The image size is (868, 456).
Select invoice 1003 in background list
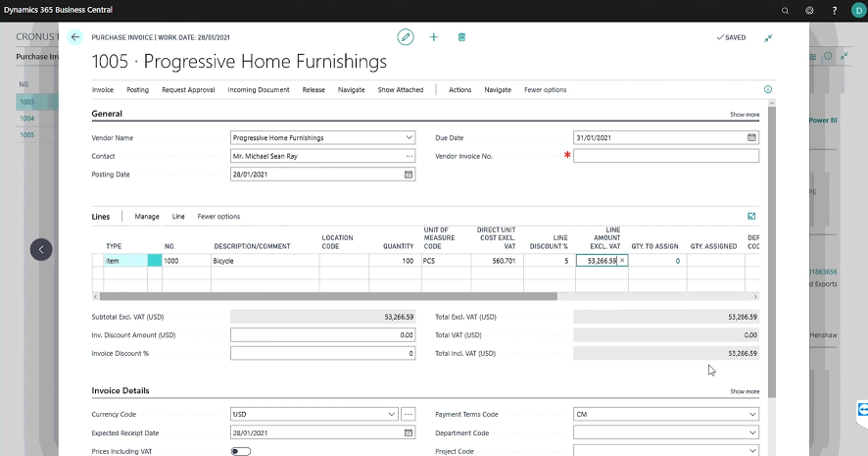click(x=27, y=101)
